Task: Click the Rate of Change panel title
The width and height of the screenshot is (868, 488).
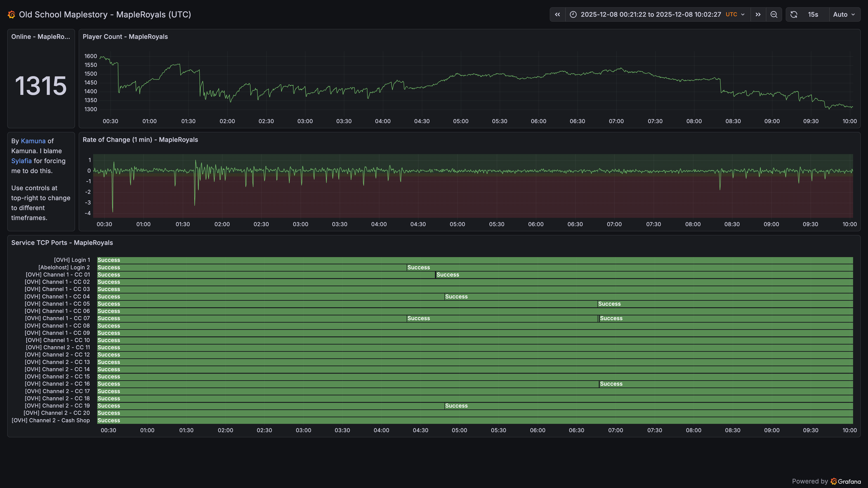Action: [140, 140]
